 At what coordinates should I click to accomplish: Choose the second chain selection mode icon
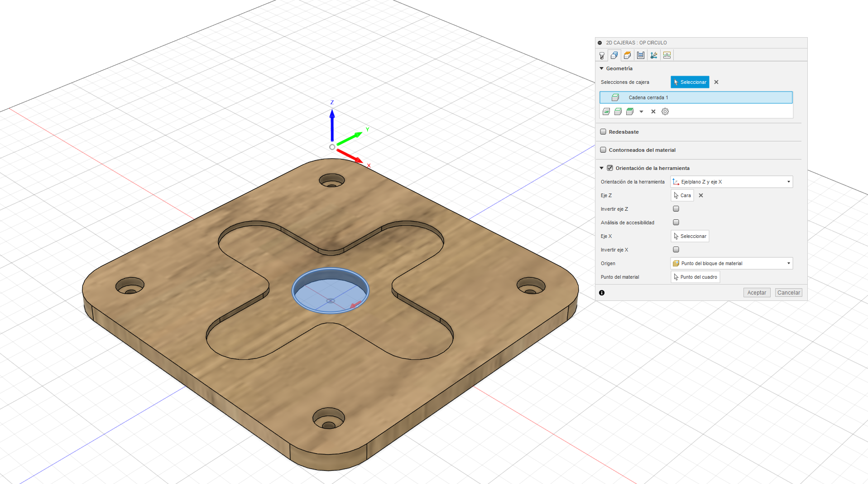[x=618, y=111]
